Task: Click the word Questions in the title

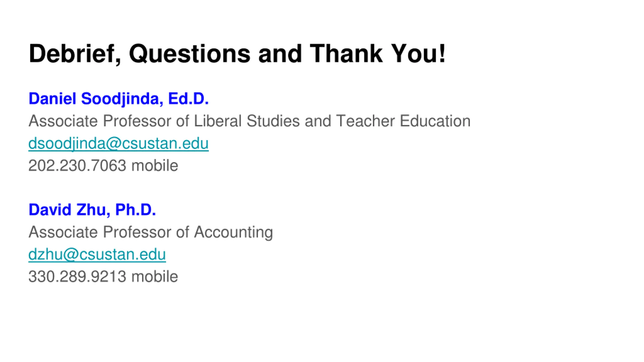Action: pyautogui.click(x=190, y=54)
